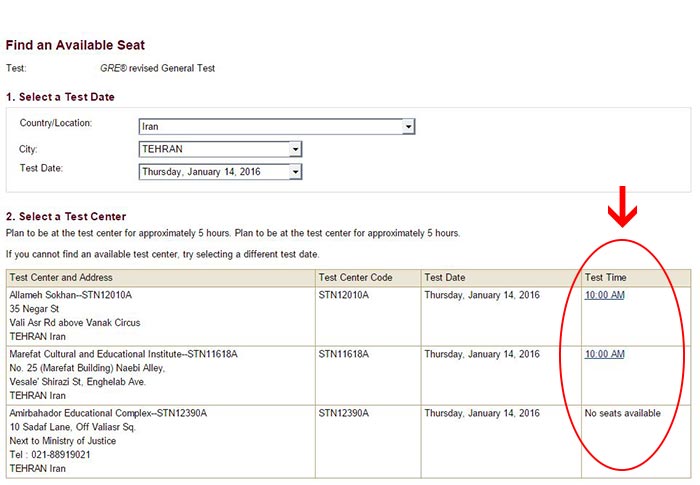Choose 10:00 AM for Marefat Cultural Institute
Viewport: 700px width, 485px height.
(x=604, y=354)
